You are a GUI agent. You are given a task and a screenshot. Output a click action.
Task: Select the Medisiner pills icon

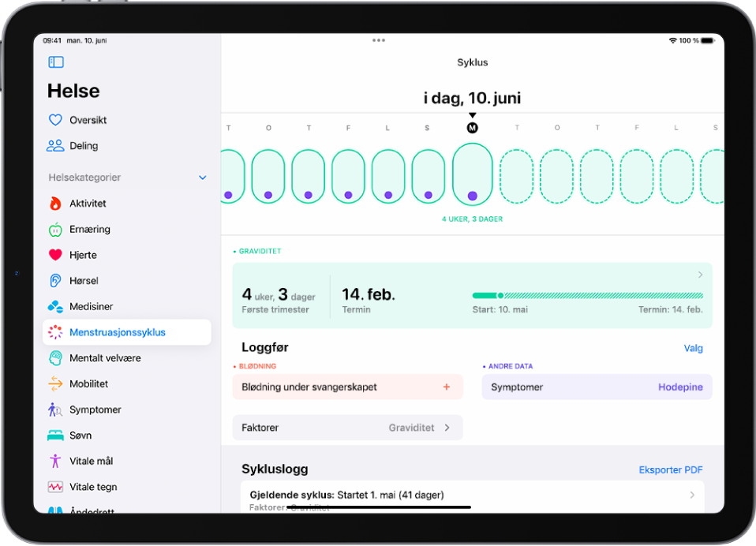(x=55, y=306)
